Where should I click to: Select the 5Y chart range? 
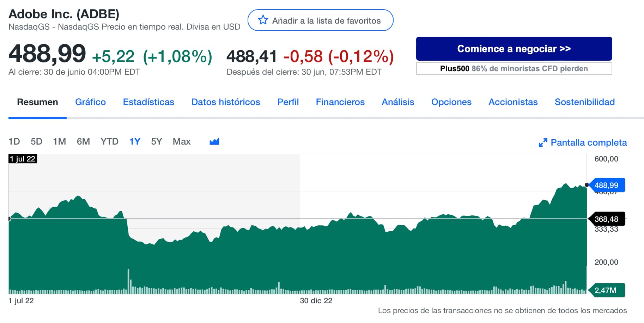156,141
